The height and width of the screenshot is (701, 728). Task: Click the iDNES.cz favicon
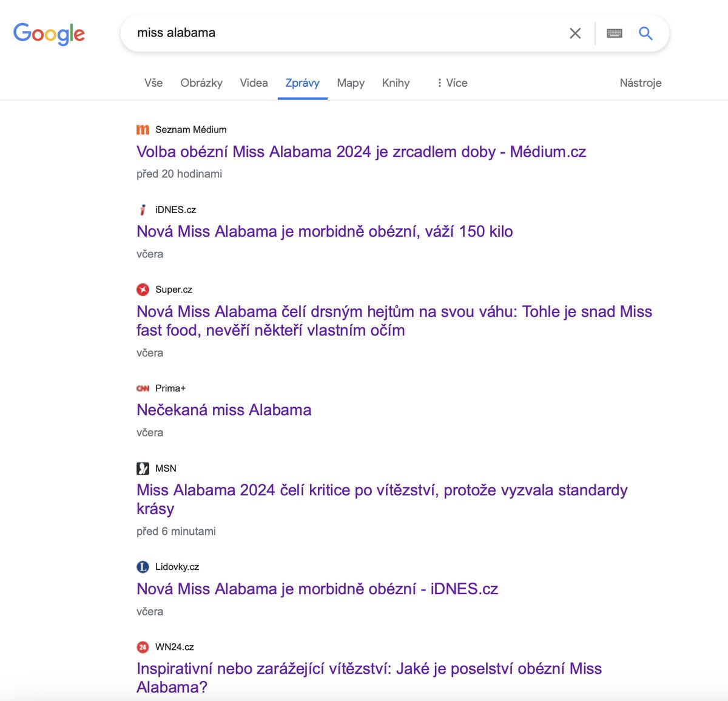point(143,209)
